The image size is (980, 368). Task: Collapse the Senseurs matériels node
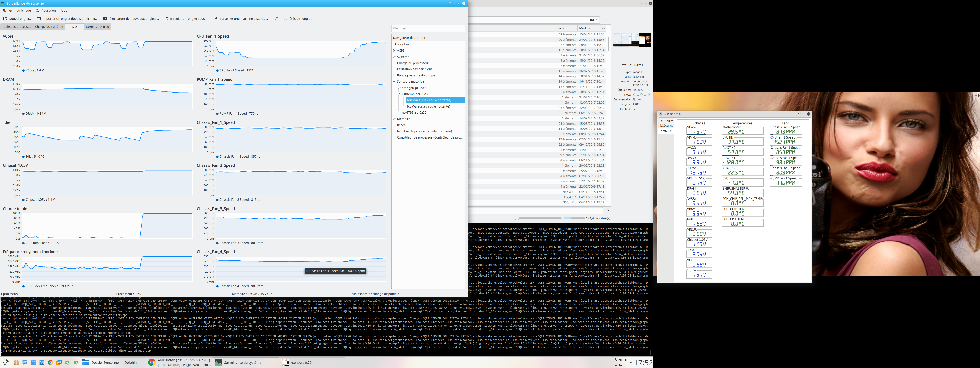click(x=394, y=82)
